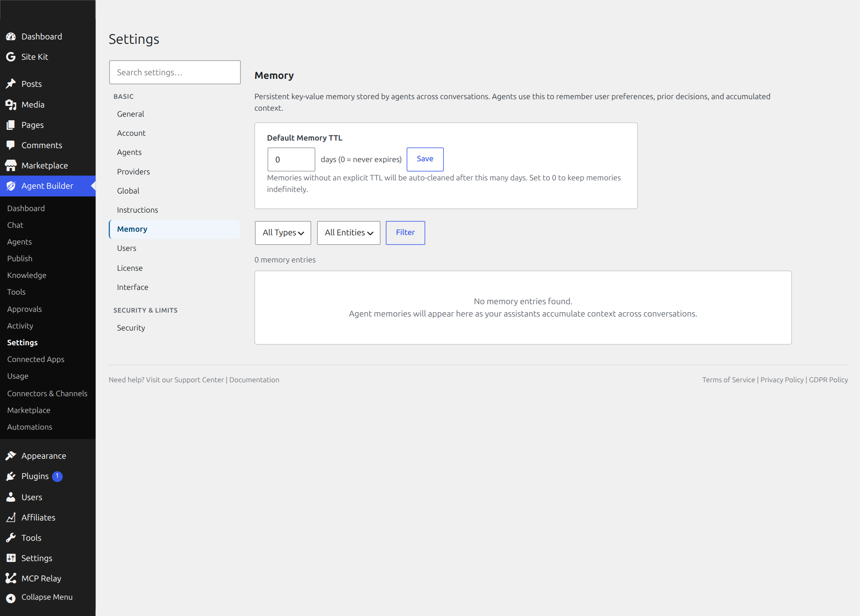Click the Tools wrench icon in main menu
This screenshot has height=616, width=860.
click(x=11, y=538)
